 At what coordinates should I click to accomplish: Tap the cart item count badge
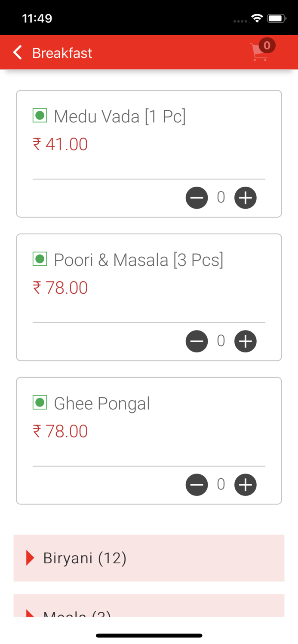tap(267, 45)
